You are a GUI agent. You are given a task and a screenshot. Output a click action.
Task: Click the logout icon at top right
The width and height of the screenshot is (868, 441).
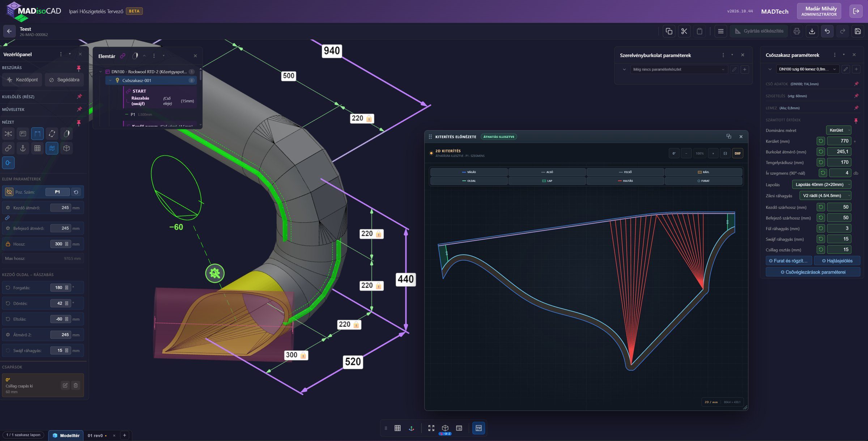(856, 11)
